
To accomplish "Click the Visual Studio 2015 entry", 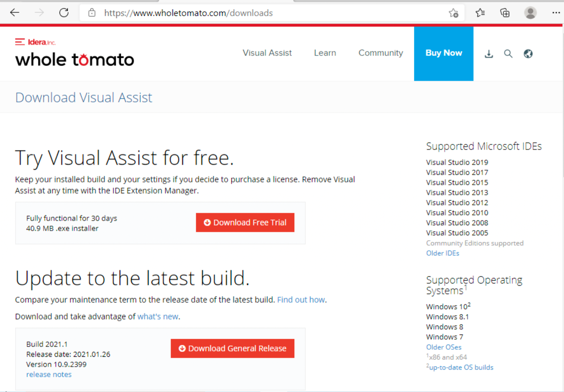I will click(x=457, y=183).
